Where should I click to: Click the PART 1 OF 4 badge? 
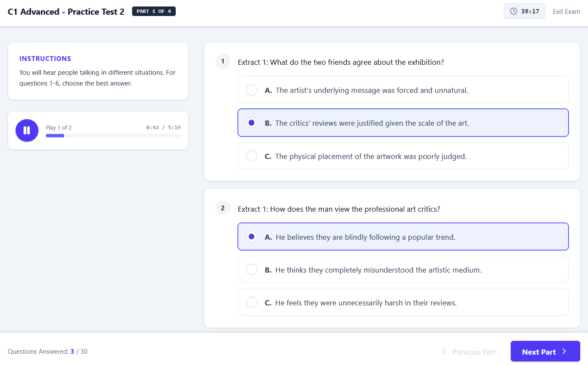click(x=154, y=12)
